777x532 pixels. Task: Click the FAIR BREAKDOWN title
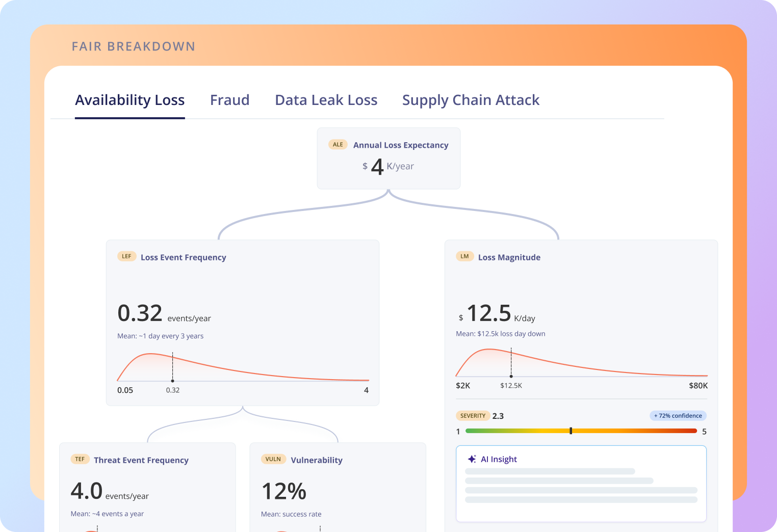pos(134,46)
